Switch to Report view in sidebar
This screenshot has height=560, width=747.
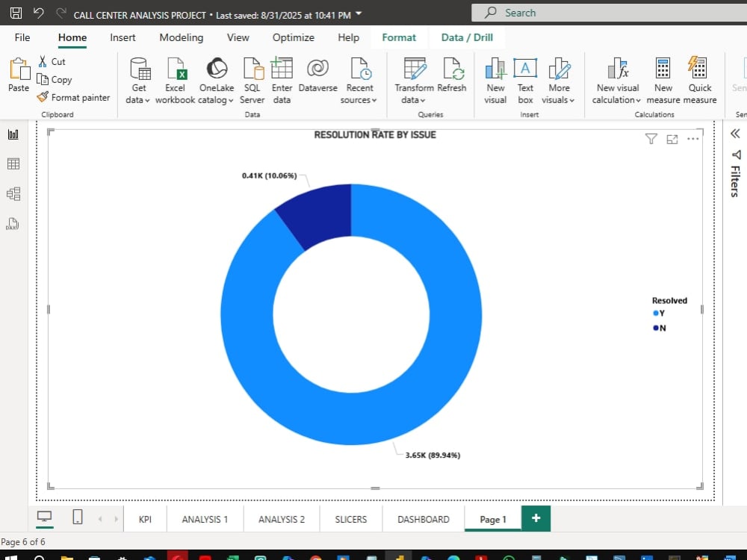point(13,134)
